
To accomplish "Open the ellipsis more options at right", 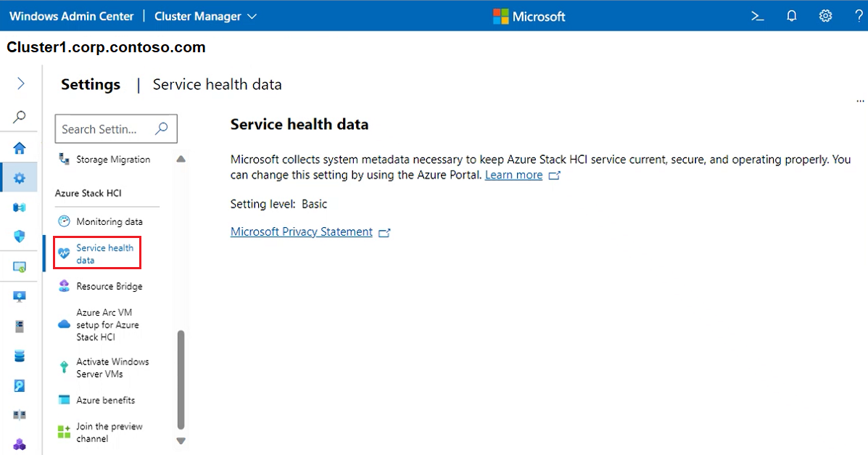I will (860, 101).
